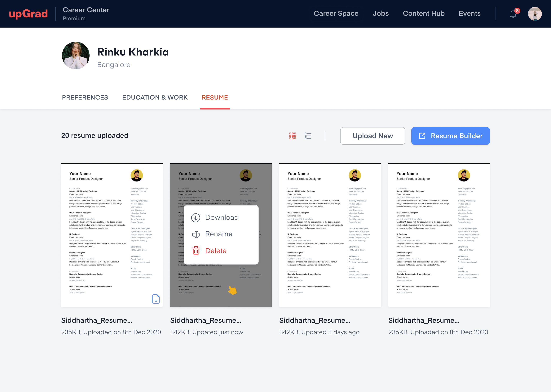Open the resume thumbnail updated 3 days ago
The width and height of the screenshot is (551, 392).
[330, 235]
